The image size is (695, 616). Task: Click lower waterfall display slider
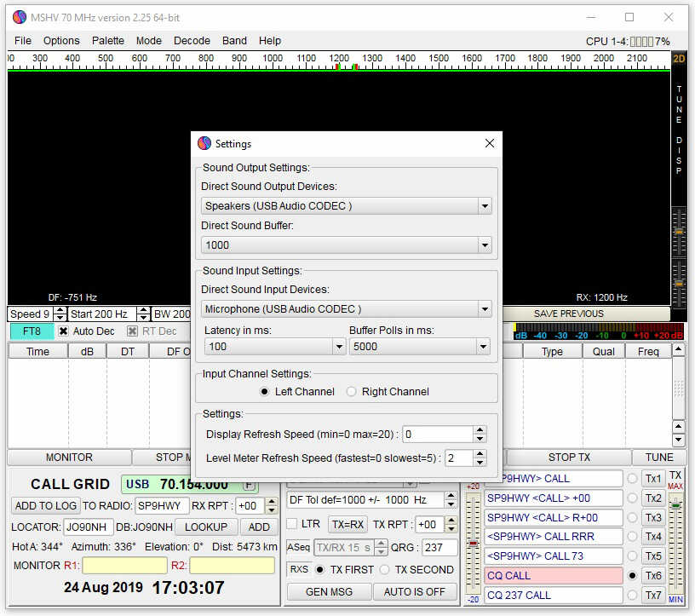pos(679,283)
